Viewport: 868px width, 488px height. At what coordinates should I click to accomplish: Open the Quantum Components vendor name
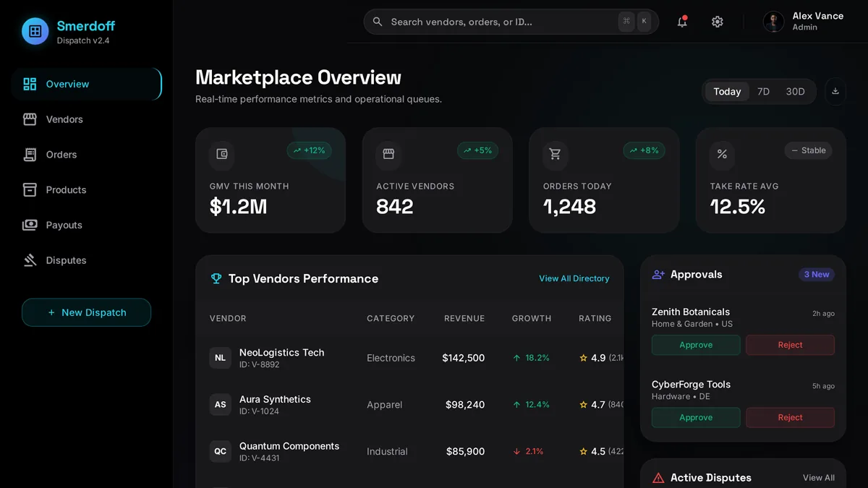[289, 446]
